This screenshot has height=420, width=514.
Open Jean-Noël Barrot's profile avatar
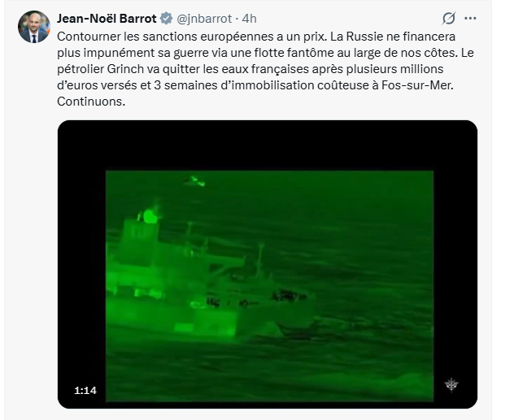(34, 27)
